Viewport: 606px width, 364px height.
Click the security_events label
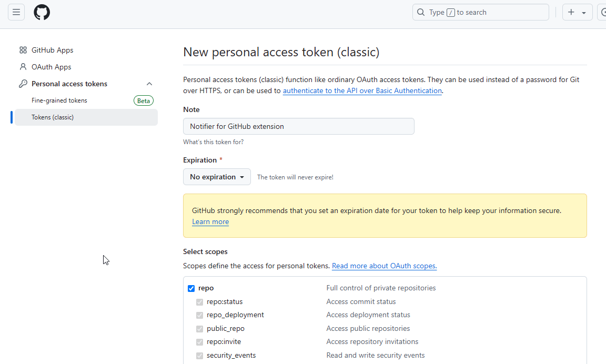tap(231, 356)
